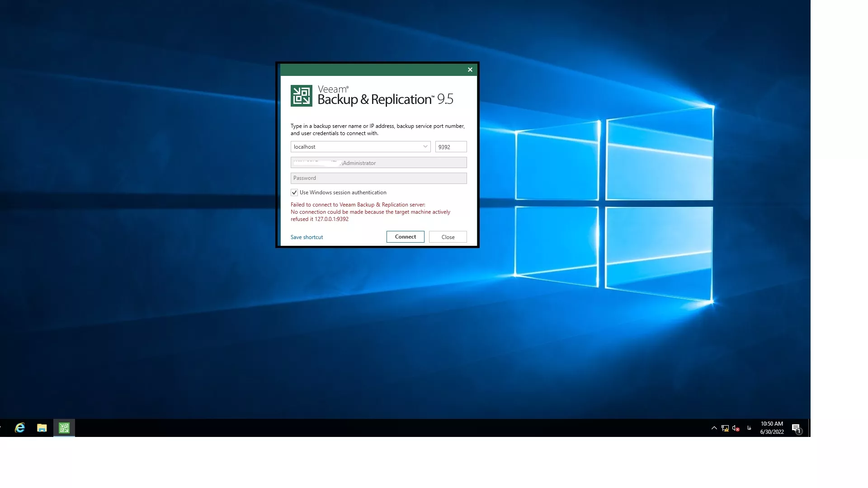Click the localhost server name text
The height and width of the screenshot is (488, 868).
coord(305,147)
